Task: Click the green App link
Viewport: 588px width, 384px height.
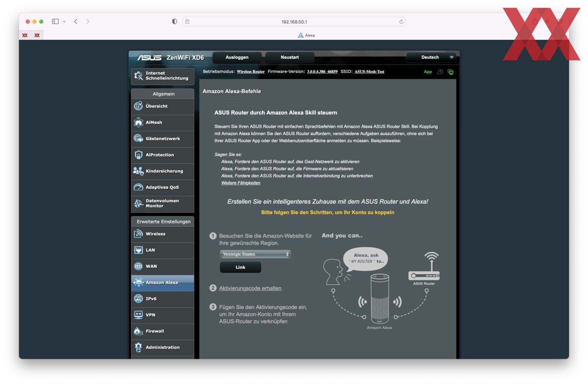Action: (428, 72)
